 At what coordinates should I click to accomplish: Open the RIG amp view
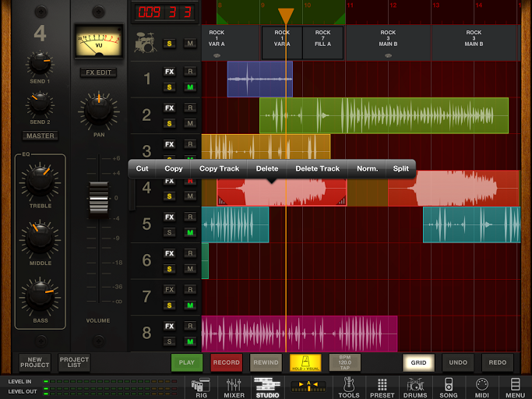[x=203, y=387]
